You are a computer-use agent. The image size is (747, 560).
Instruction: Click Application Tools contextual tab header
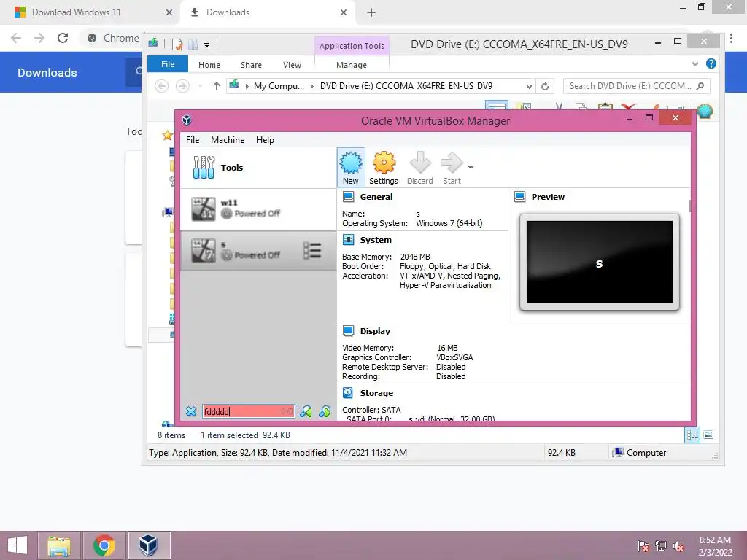tap(352, 46)
